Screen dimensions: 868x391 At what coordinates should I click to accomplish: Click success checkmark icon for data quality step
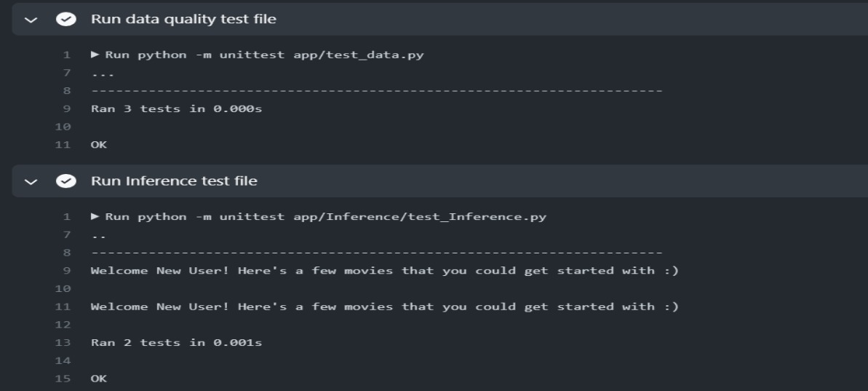[66, 20]
